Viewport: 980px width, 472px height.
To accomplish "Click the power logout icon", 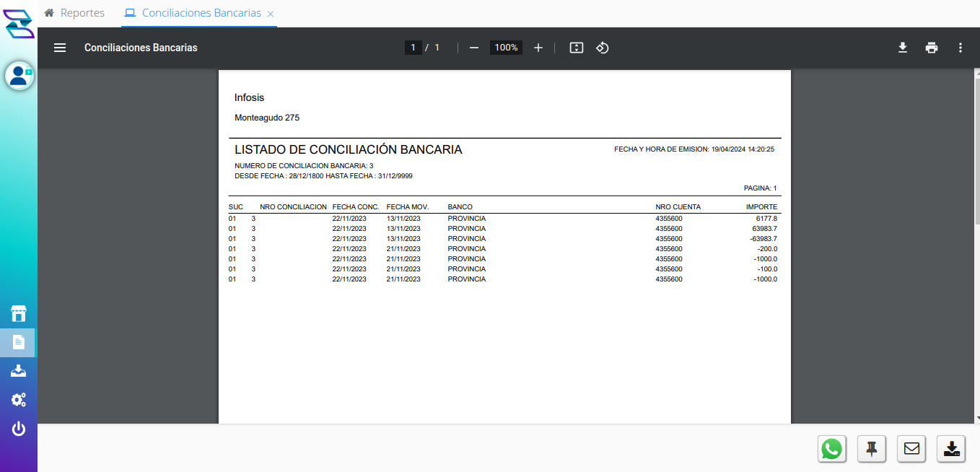I will coord(19,429).
